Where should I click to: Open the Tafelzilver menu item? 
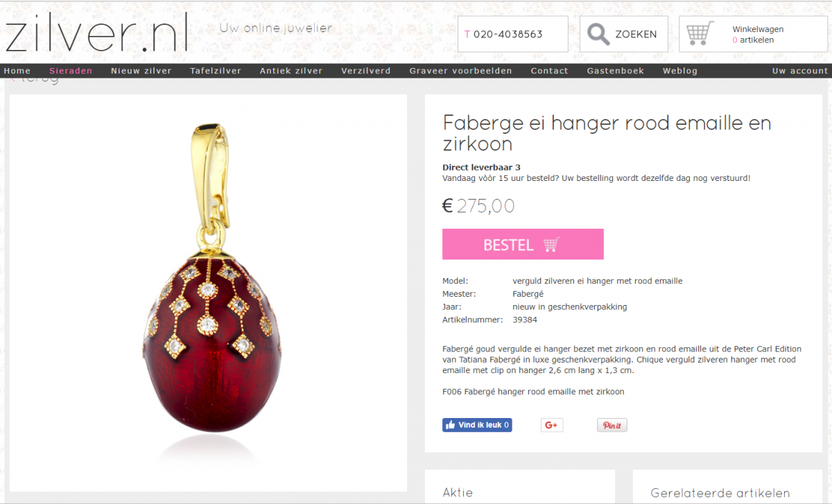(216, 71)
